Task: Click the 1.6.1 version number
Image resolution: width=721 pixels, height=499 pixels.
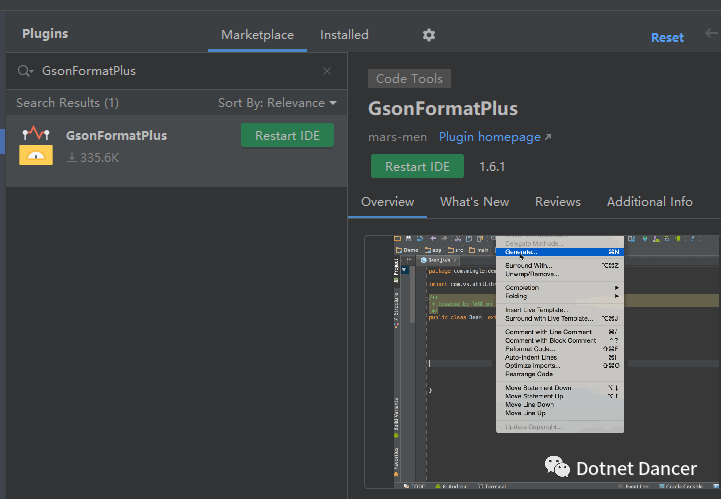Action: 492,166
